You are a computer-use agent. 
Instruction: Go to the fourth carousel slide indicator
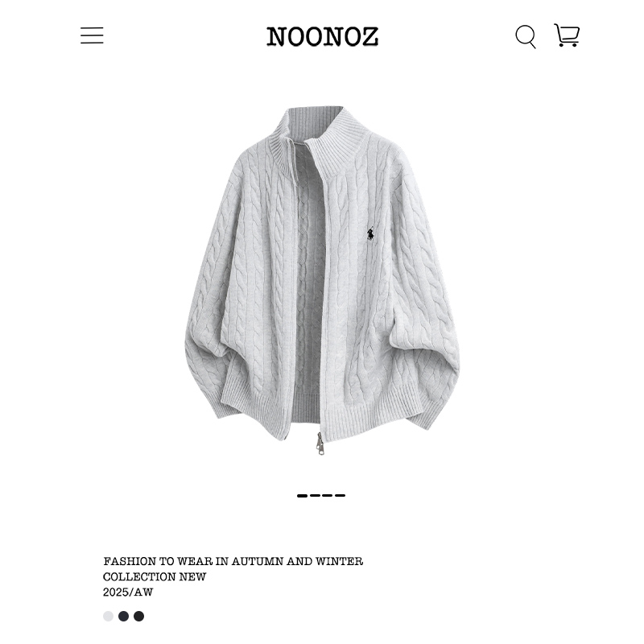(340, 496)
